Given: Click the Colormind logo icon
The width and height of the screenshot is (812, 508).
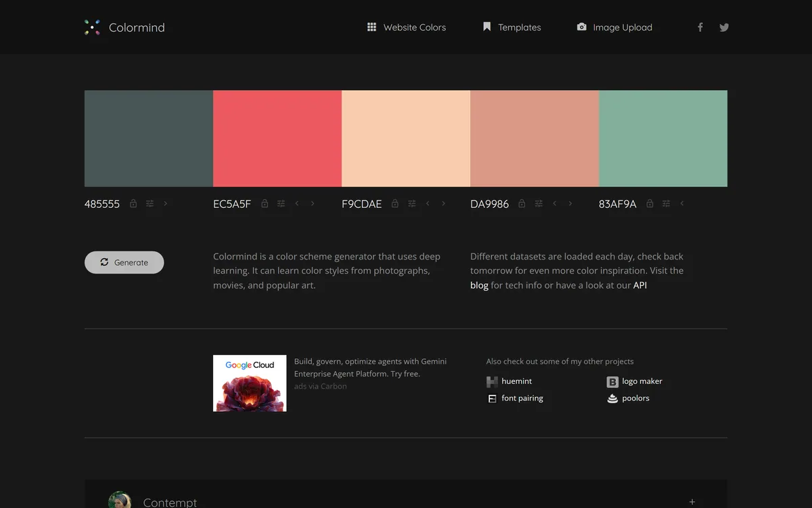Looking at the screenshot, I should (92, 27).
